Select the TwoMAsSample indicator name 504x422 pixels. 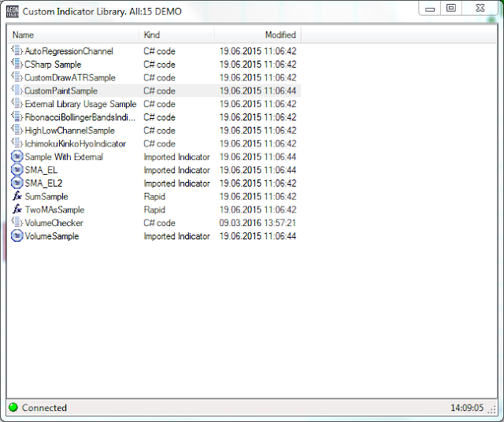[x=54, y=209]
